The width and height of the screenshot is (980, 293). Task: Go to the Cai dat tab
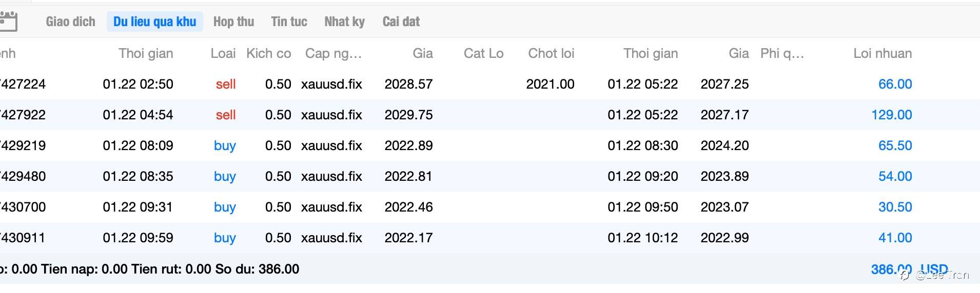(x=401, y=22)
